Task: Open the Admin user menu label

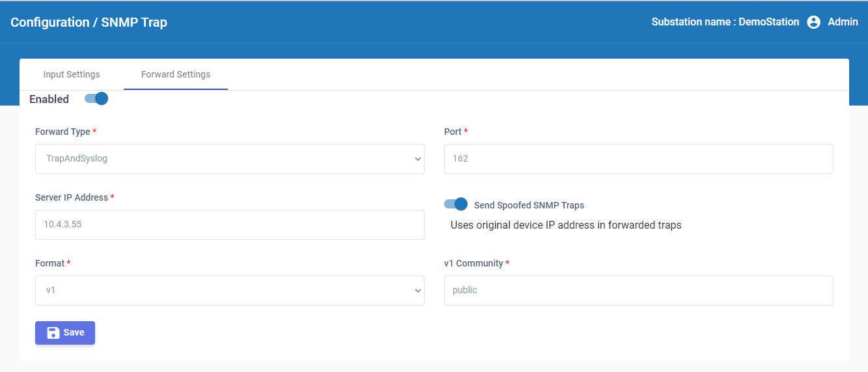Action: [843, 22]
